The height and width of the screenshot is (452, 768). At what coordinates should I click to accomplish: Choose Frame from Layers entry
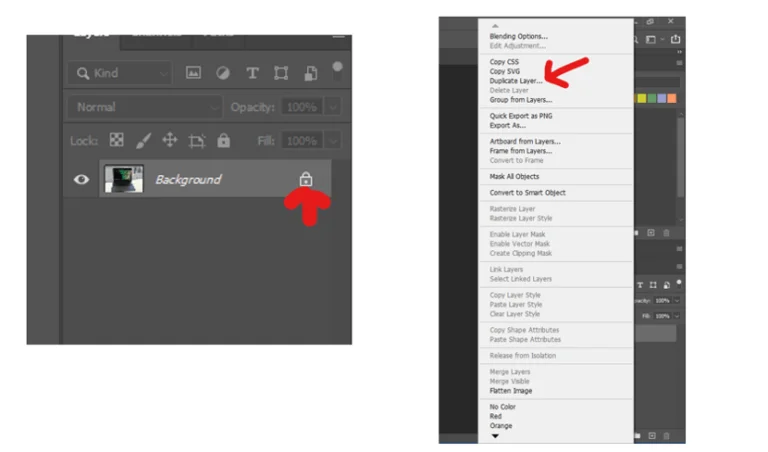[521, 151]
